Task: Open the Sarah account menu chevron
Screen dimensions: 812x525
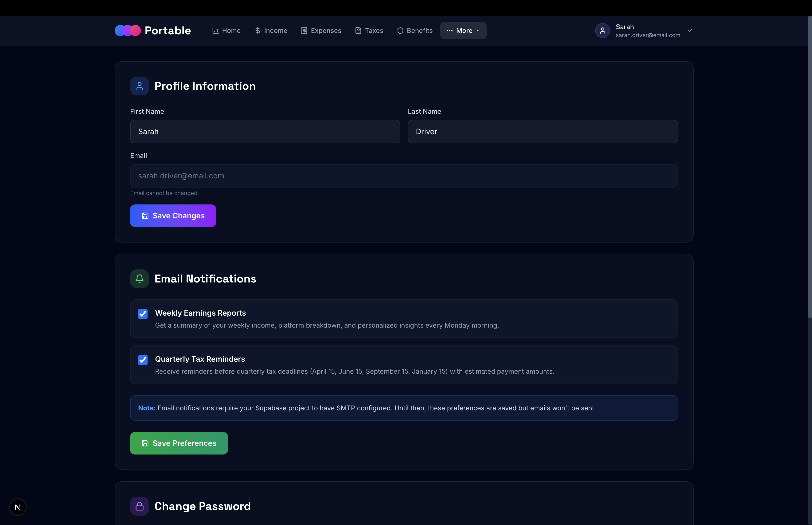Action: (x=690, y=31)
